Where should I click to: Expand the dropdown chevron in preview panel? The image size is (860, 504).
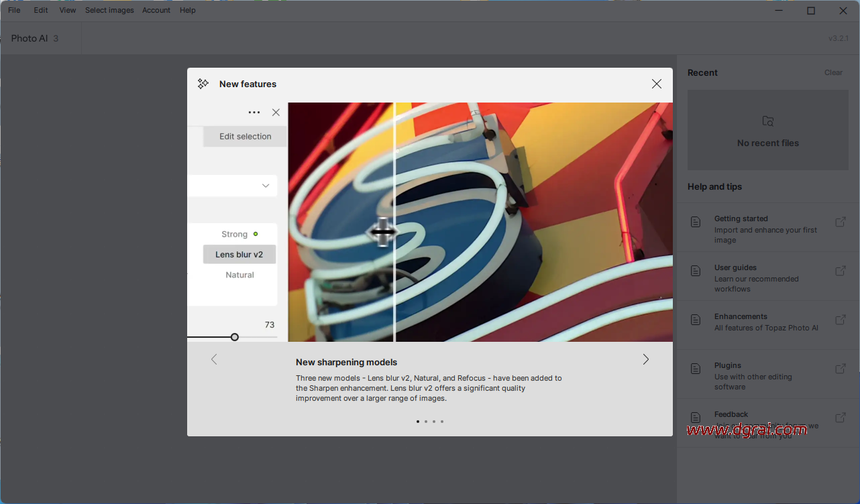(266, 186)
